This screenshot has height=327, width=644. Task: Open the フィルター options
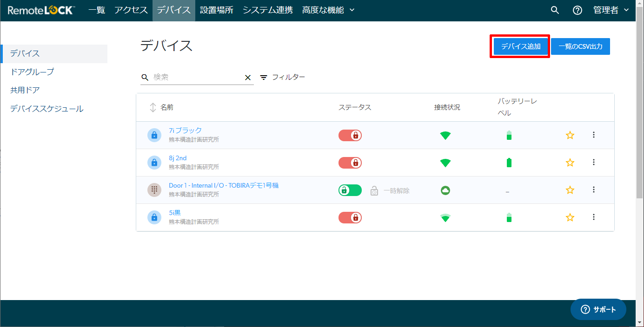[283, 77]
